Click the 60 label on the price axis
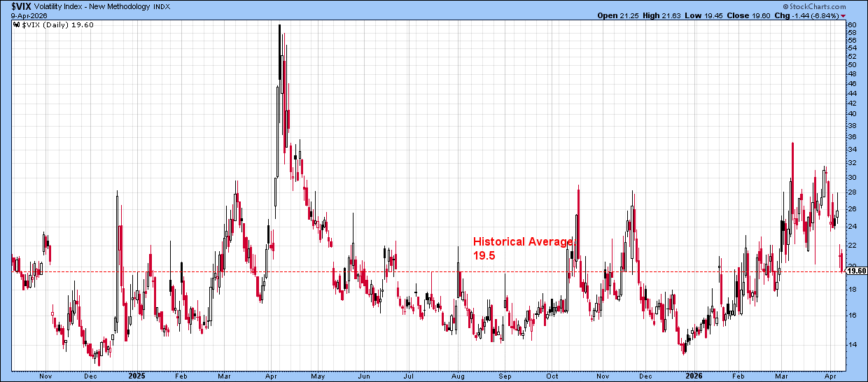The image size is (868, 382). click(x=852, y=24)
